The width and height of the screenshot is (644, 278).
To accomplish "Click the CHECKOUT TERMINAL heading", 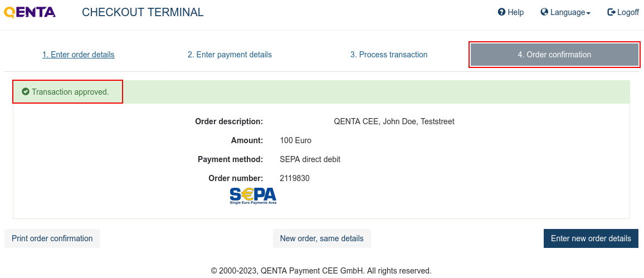I will [143, 12].
